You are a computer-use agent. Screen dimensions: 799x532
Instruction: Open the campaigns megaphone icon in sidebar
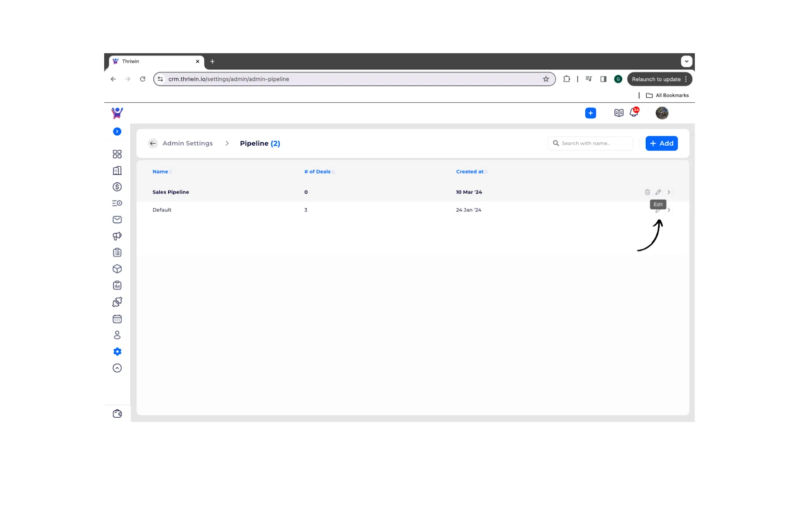[117, 236]
